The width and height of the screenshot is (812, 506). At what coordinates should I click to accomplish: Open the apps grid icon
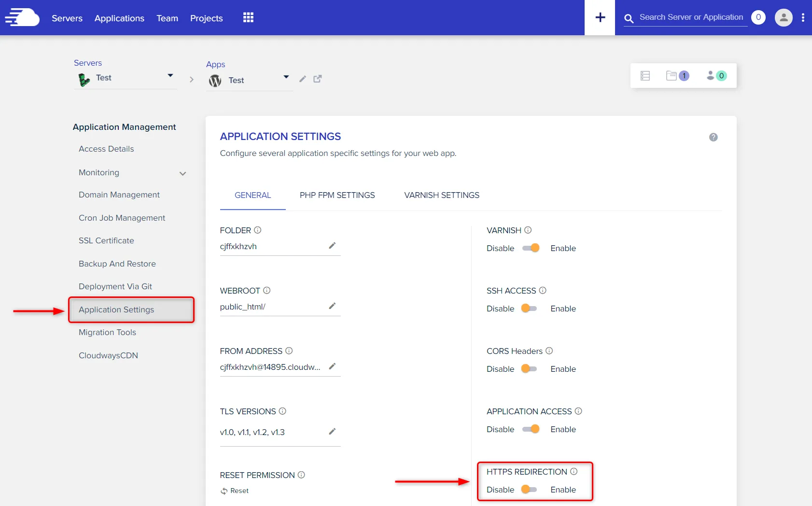(248, 17)
